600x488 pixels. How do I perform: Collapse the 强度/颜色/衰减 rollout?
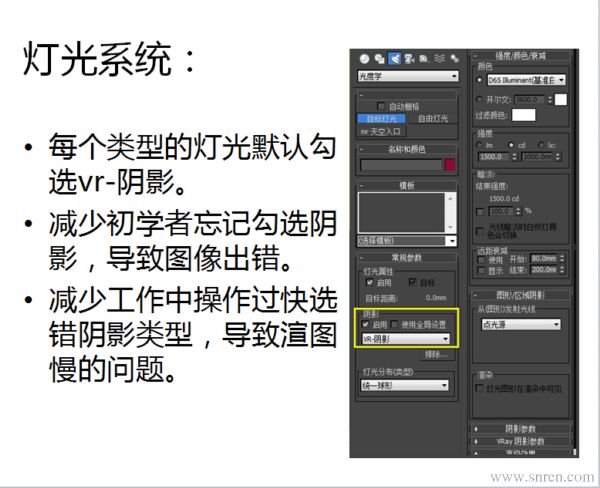tap(521, 56)
